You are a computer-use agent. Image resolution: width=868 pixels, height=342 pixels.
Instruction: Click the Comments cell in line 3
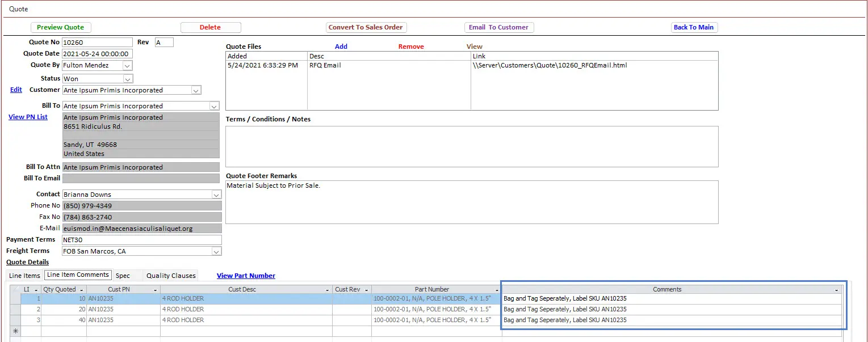coord(672,320)
